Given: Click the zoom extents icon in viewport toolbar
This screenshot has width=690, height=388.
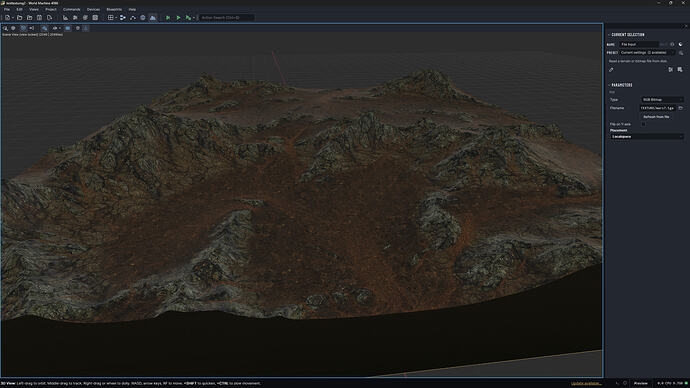Looking at the screenshot, I should 5,28.
